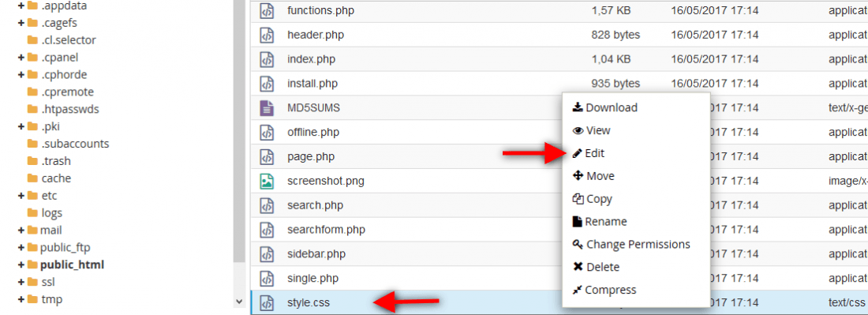Click the style.css file icon

pos(267,303)
